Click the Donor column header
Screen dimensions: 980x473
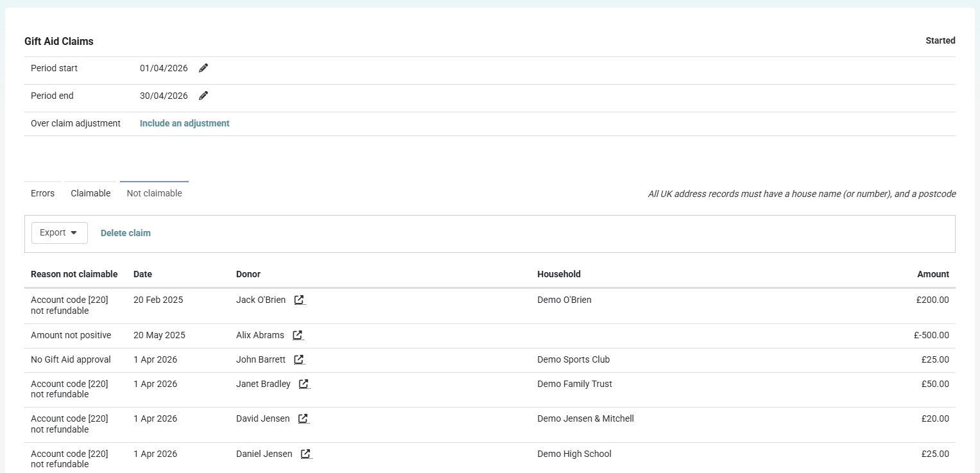(x=248, y=274)
